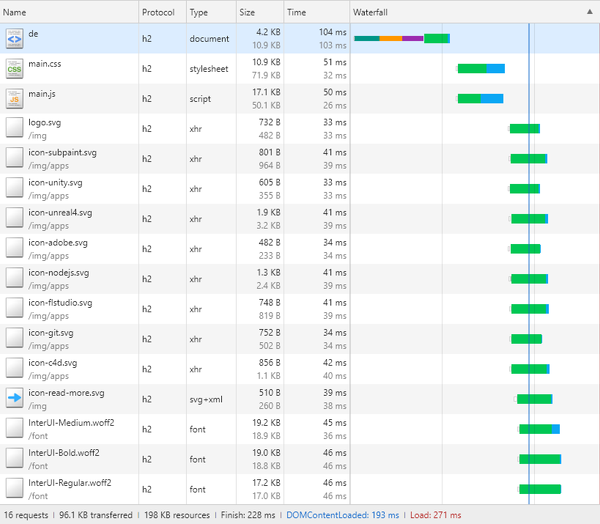Sort by the Type column header

(x=211, y=12)
